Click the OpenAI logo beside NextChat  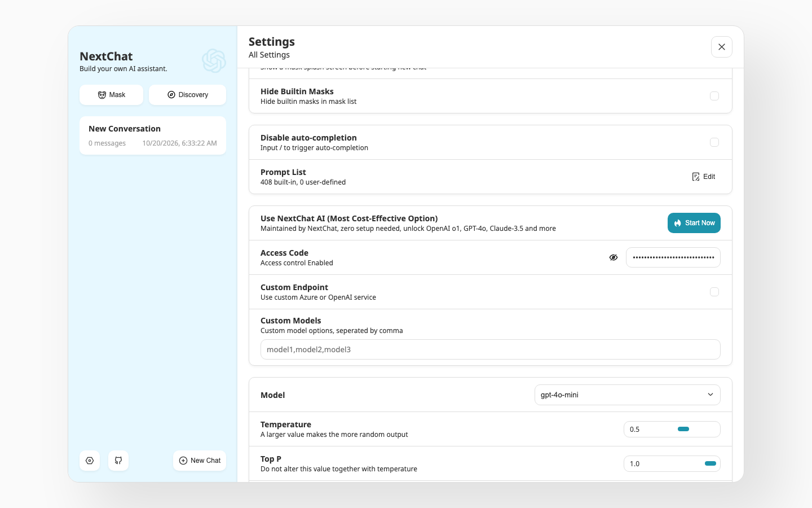tap(214, 61)
